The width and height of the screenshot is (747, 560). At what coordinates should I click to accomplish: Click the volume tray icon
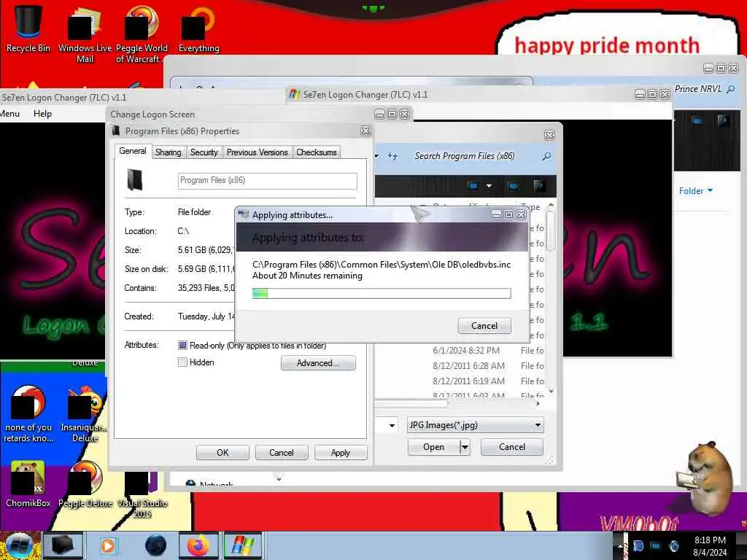673,545
